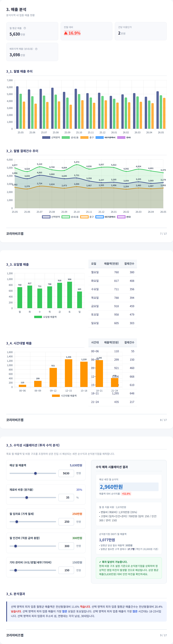Click 00~06 row in hourly table
The image size is (173, 644).
[113, 351]
